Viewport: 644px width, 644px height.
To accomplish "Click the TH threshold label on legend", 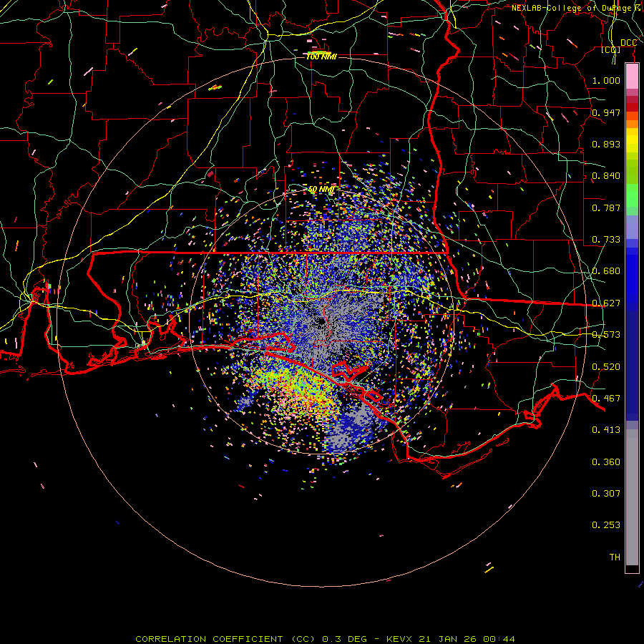I will (615, 557).
